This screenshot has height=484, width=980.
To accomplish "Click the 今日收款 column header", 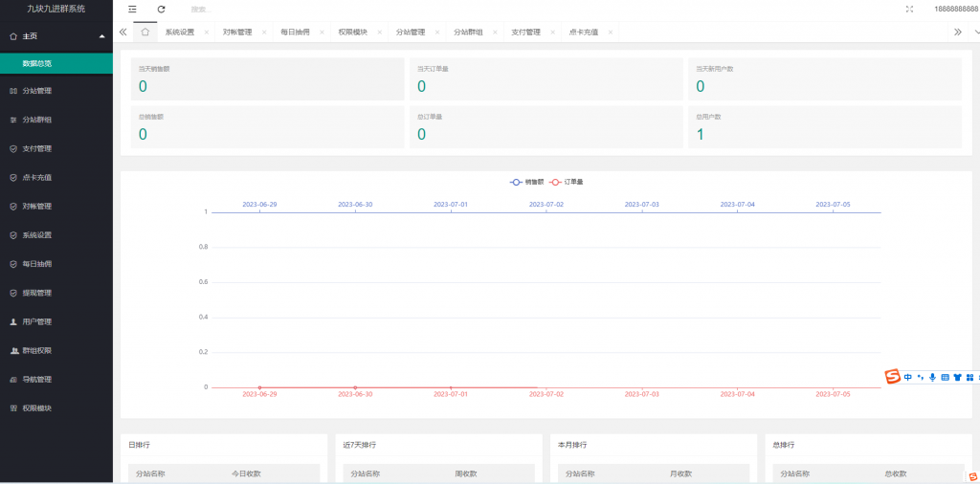I will [246, 474].
